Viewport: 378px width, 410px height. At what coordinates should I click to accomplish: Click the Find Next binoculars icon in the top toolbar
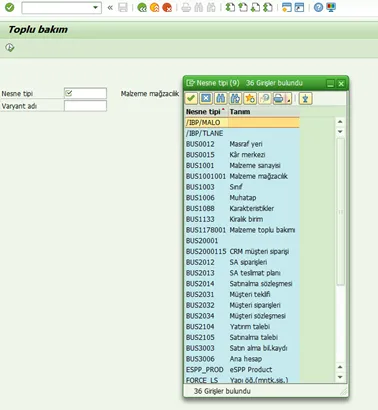211,7
